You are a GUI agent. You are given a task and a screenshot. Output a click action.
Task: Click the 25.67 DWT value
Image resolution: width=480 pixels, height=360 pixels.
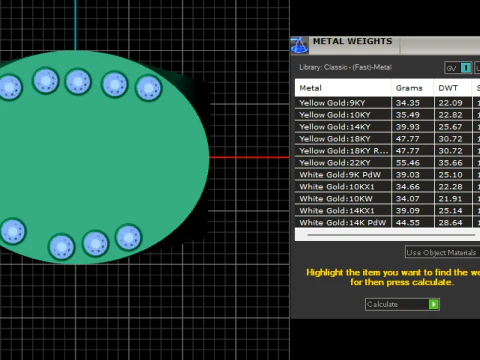(x=450, y=127)
